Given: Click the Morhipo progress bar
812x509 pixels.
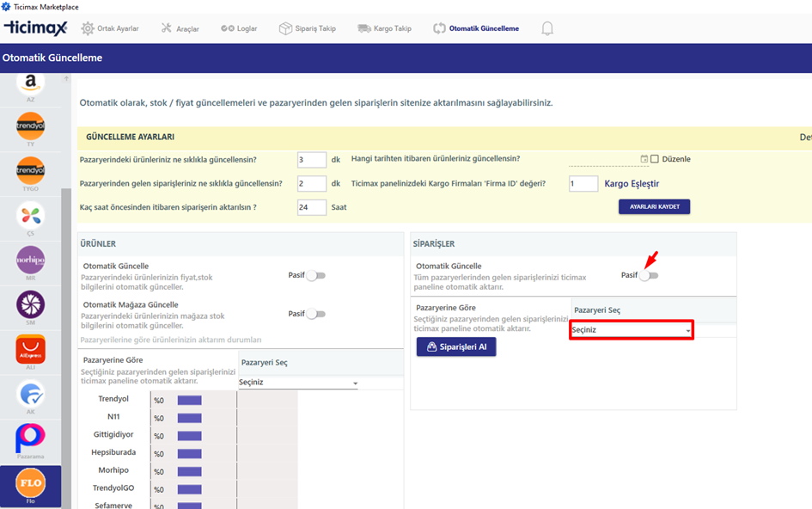Looking at the screenshot, I should (x=190, y=472).
